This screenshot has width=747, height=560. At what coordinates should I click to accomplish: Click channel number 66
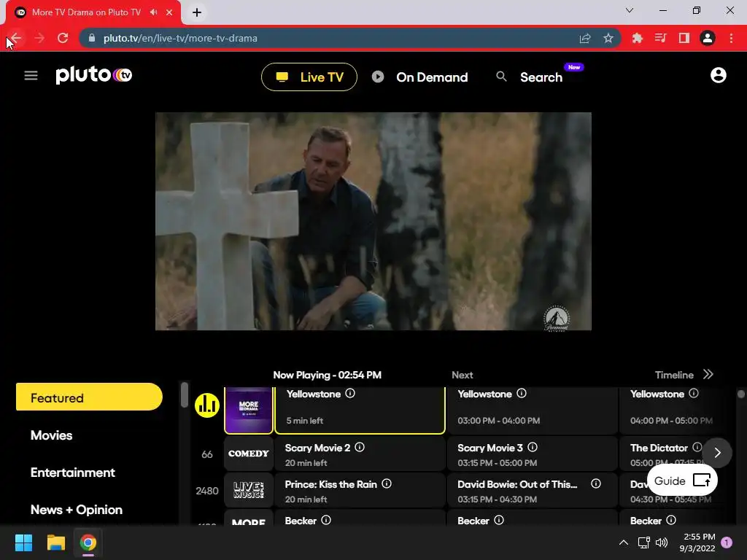coord(206,454)
